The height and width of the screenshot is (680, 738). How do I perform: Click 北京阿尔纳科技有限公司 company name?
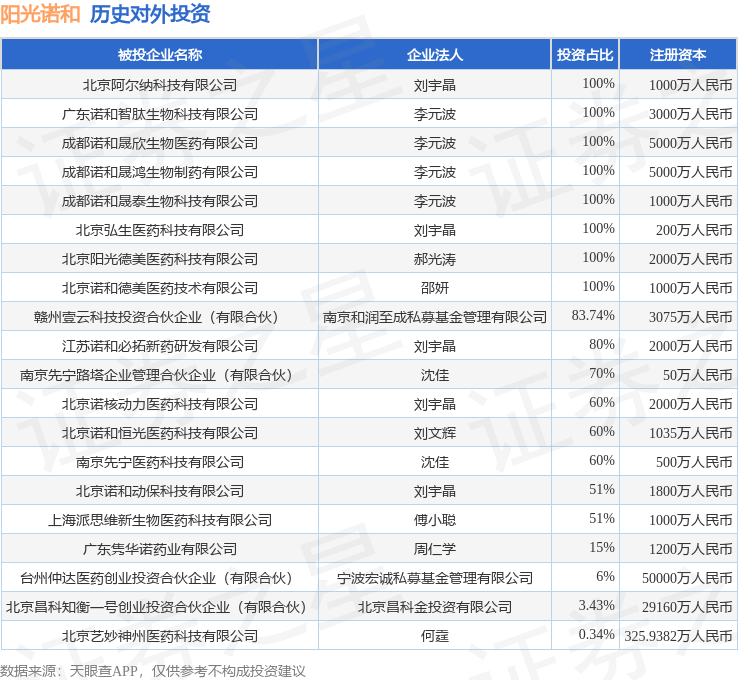[x=160, y=85]
